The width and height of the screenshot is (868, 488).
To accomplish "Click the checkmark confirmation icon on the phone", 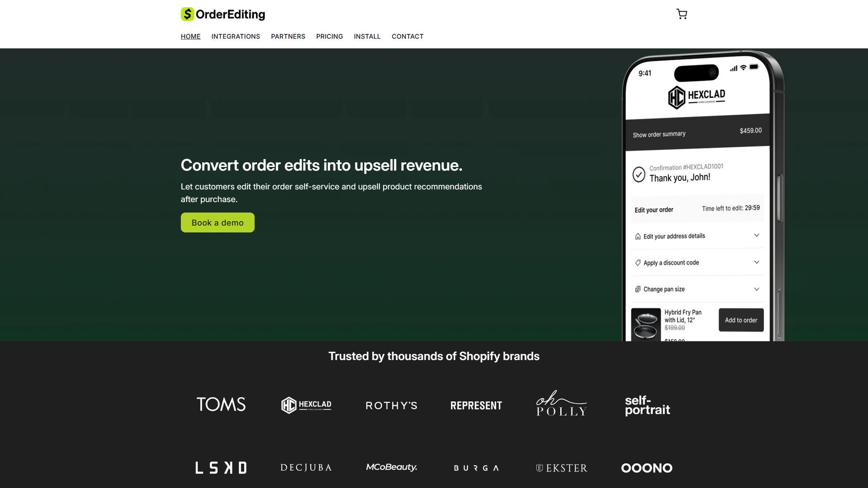I will 638,175.
